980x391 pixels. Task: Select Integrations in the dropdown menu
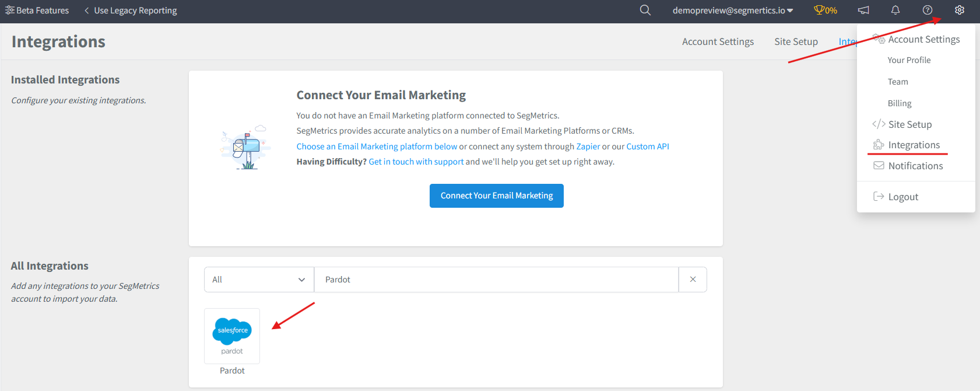pyautogui.click(x=914, y=145)
